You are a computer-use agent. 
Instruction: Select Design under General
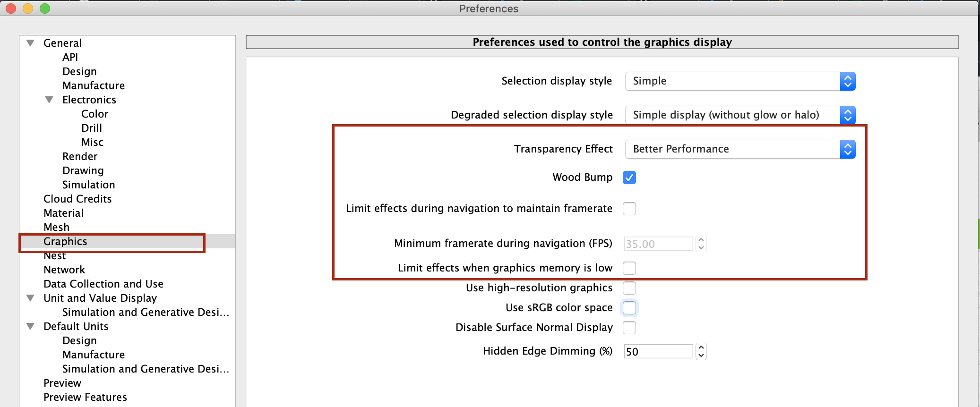click(x=79, y=71)
